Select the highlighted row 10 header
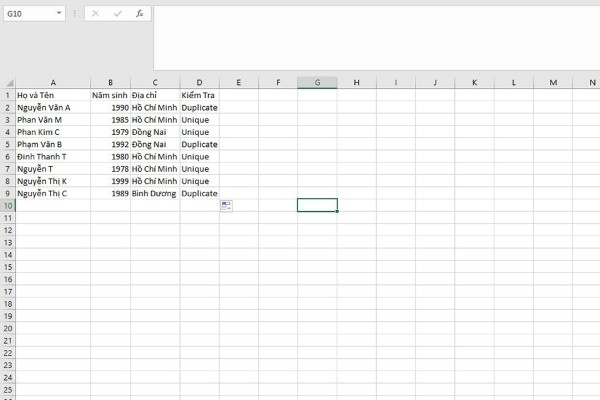The height and width of the screenshot is (400, 600). coord(7,205)
